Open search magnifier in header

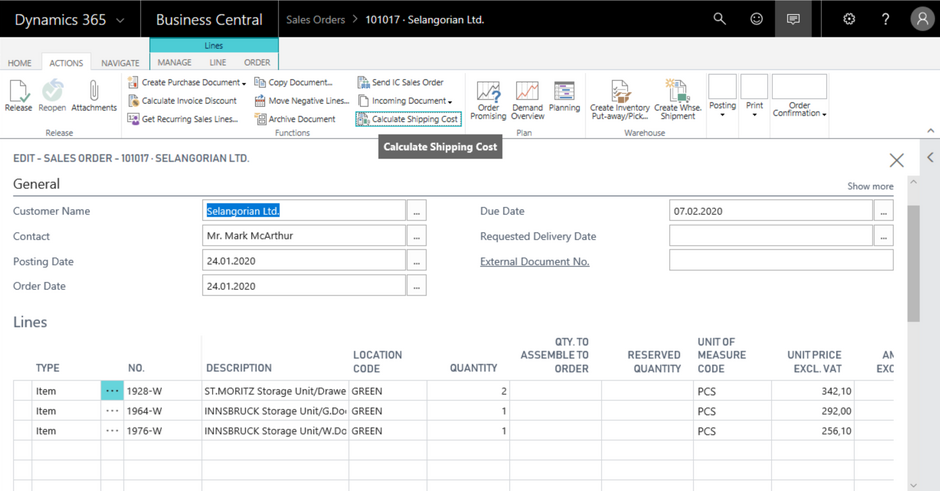(x=719, y=19)
